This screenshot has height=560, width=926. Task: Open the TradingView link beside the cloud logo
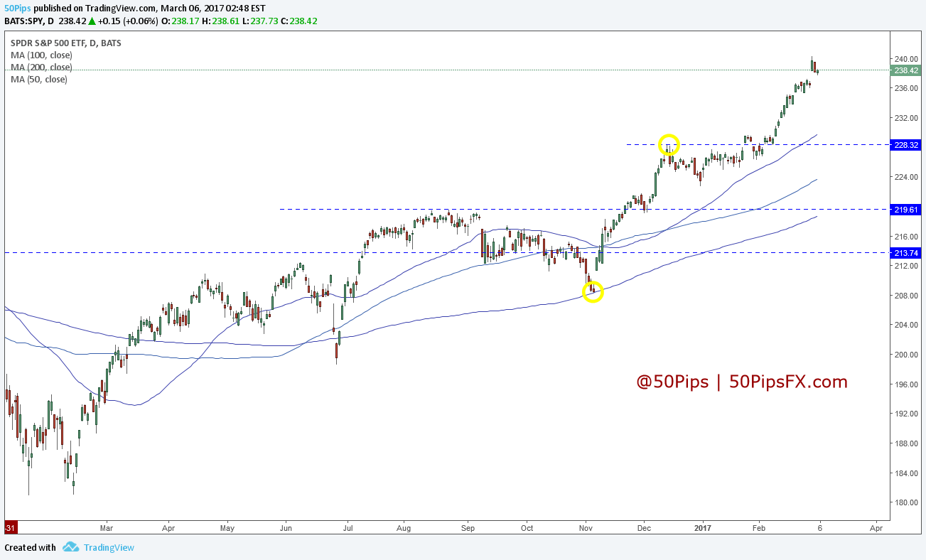[109, 547]
